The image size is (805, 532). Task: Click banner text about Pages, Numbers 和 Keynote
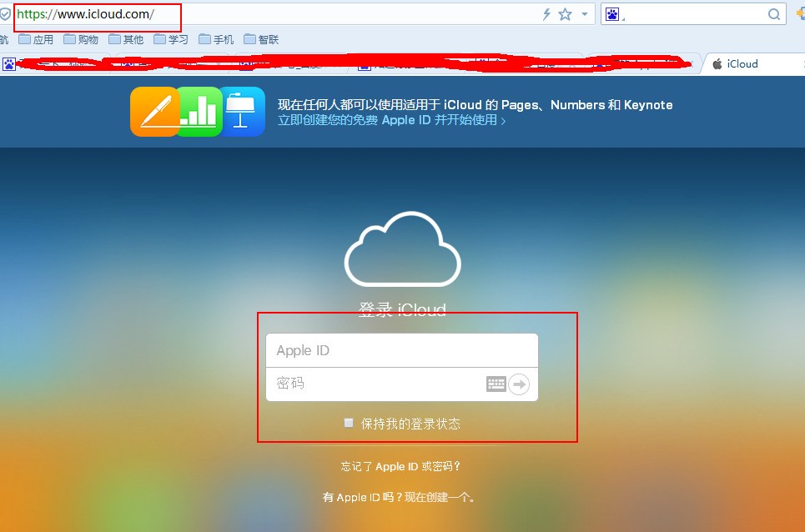click(x=475, y=105)
